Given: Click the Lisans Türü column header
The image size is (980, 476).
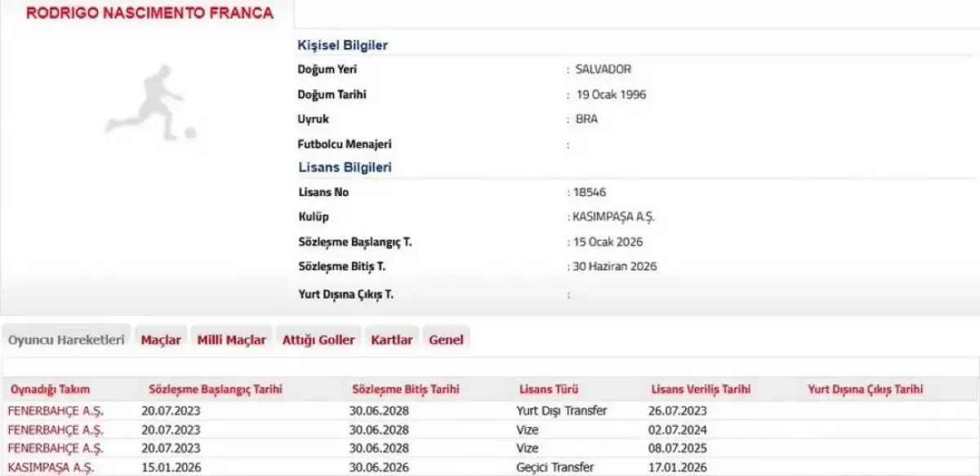Looking at the screenshot, I should click(x=549, y=389).
